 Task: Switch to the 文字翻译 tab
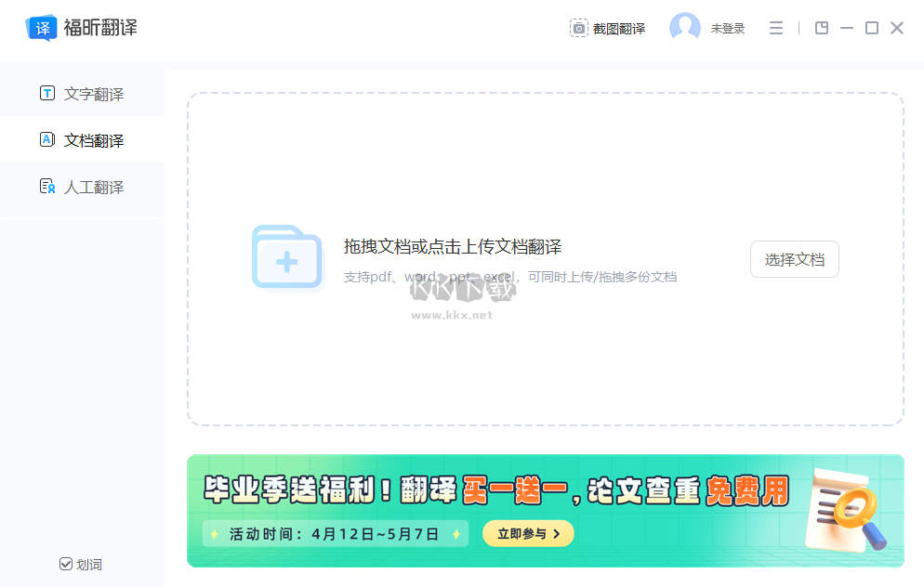(x=94, y=93)
